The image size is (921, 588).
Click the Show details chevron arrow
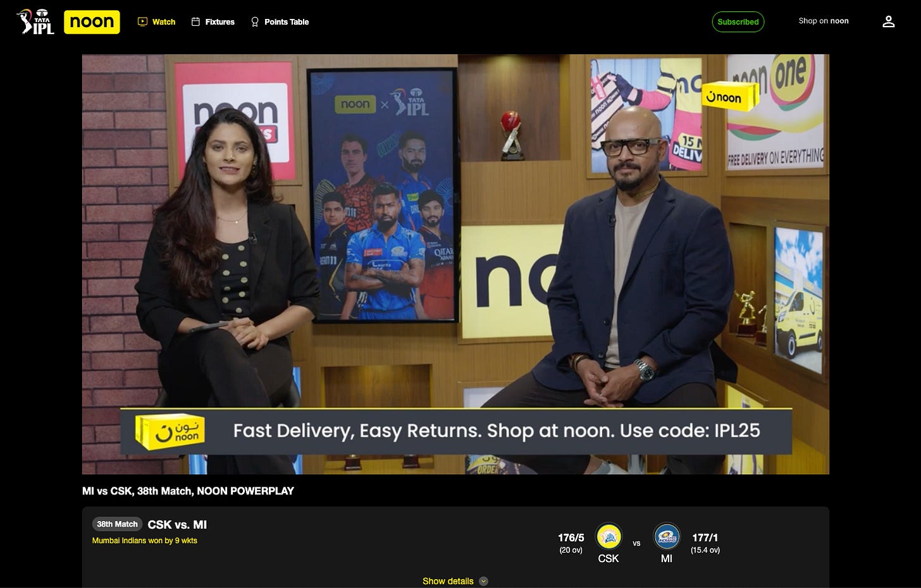click(483, 581)
